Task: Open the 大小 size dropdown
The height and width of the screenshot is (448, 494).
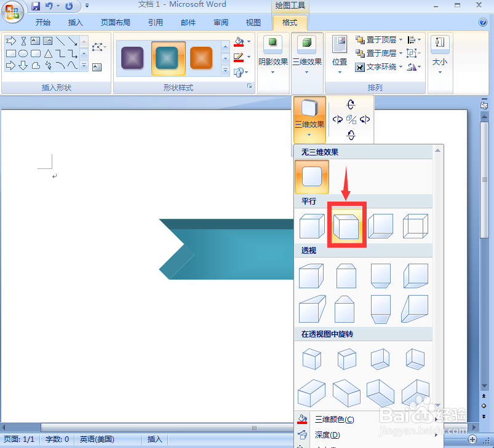Action: 440,55
